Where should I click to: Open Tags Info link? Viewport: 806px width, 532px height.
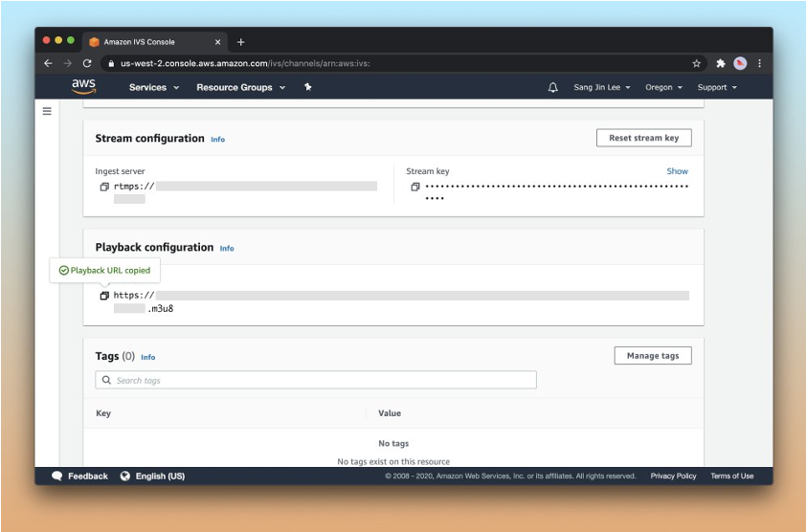pos(148,357)
